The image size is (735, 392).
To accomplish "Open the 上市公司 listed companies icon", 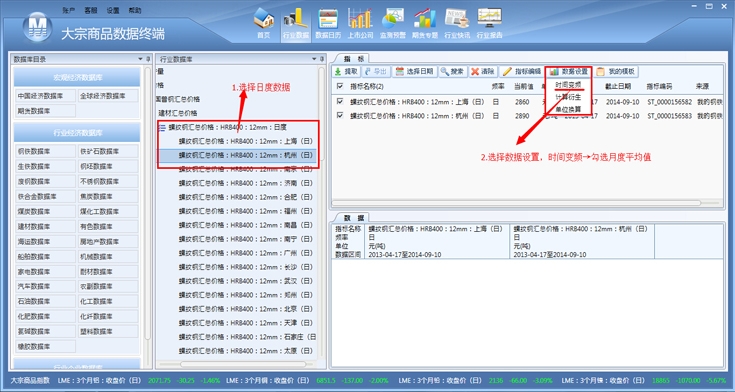I will coord(360,23).
